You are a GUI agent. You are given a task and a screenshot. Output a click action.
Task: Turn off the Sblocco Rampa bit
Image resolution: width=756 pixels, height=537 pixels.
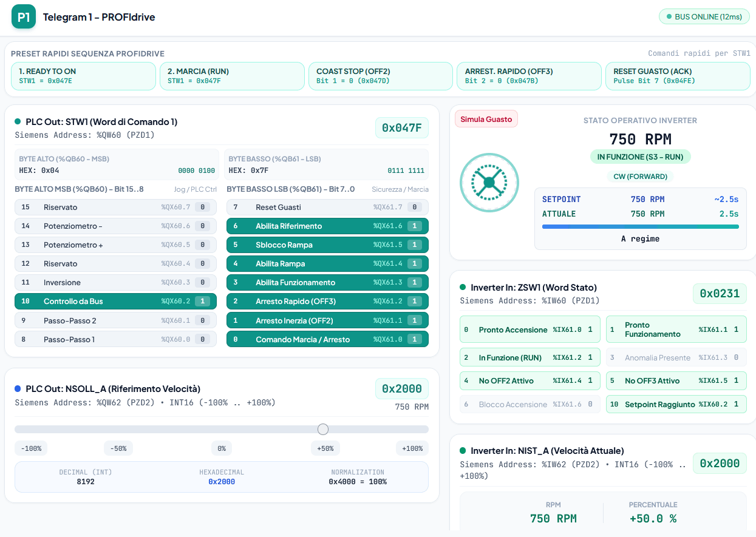pos(327,245)
